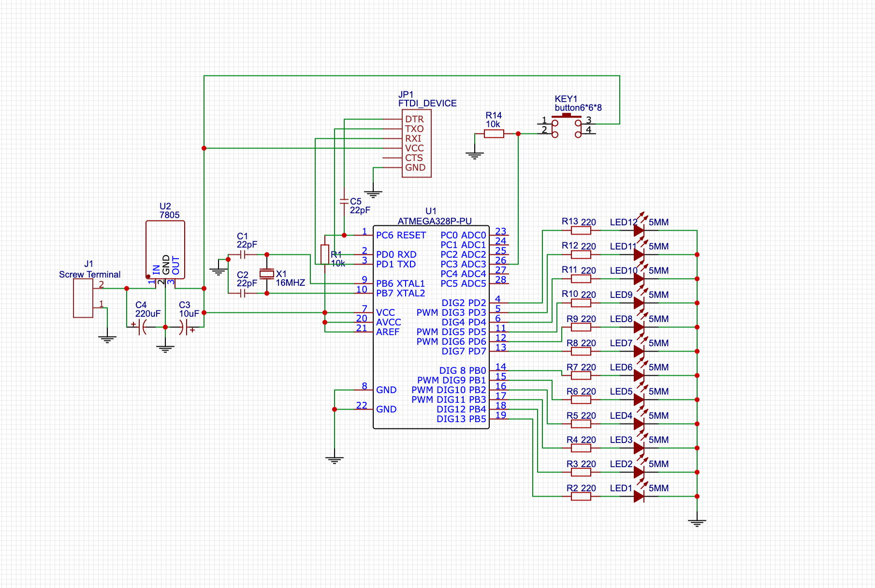Click the LED1 diode symbol
This screenshot has width=875, height=588.
[x=639, y=497]
